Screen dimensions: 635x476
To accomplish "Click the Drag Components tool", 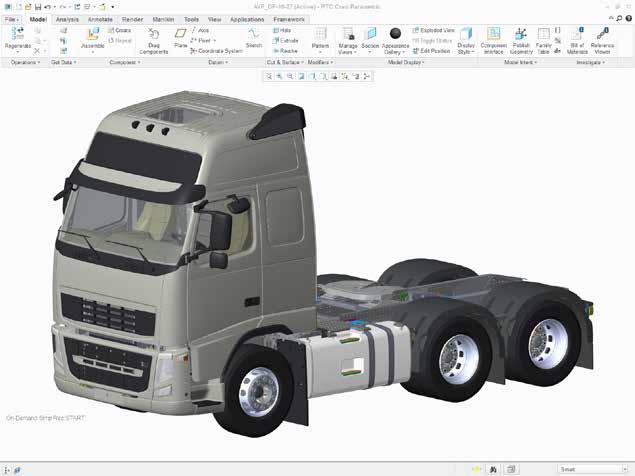I will (153, 41).
